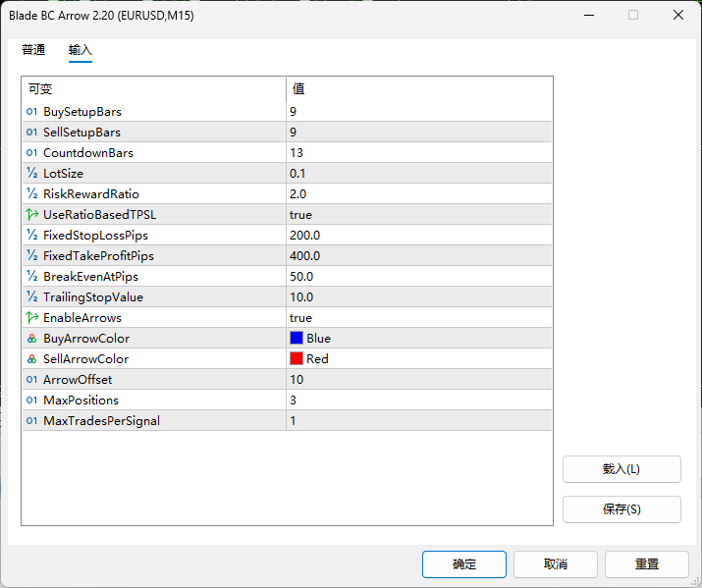Click the fraction icon beside TrailingStopValue

pos(32,297)
